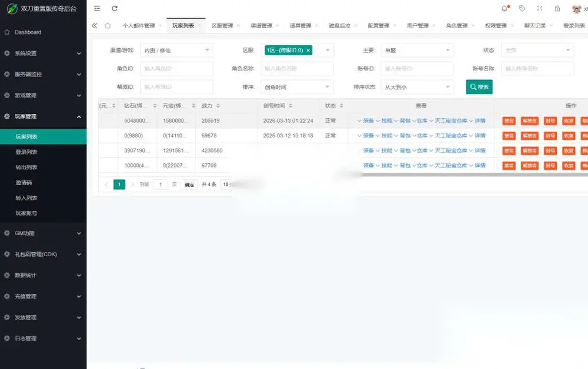Open the 渠道/游戏 dropdown
The width and height of the screenshot is (588, 369).
point(176,50)
